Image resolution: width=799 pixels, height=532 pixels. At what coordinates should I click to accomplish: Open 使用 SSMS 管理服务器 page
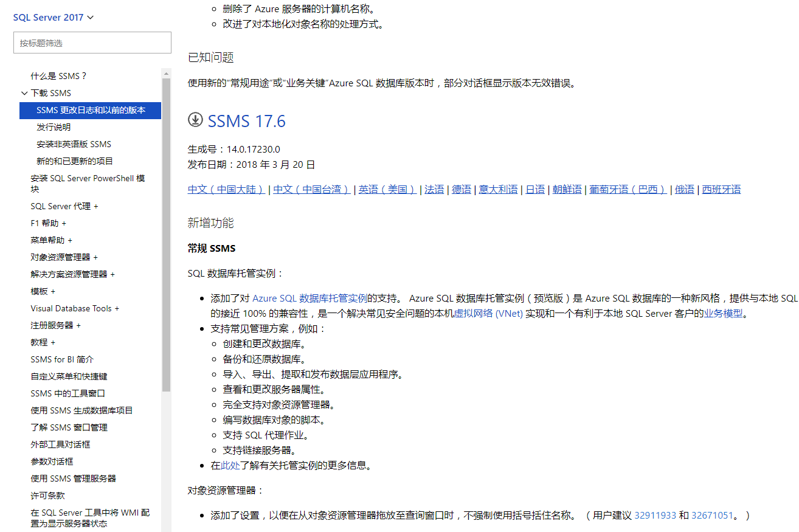coord(73,478)
